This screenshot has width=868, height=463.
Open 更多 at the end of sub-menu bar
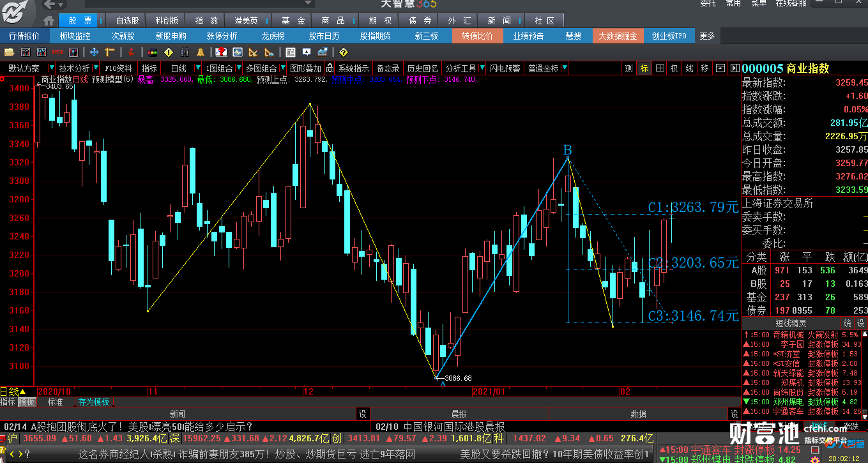tap(707, 36)
